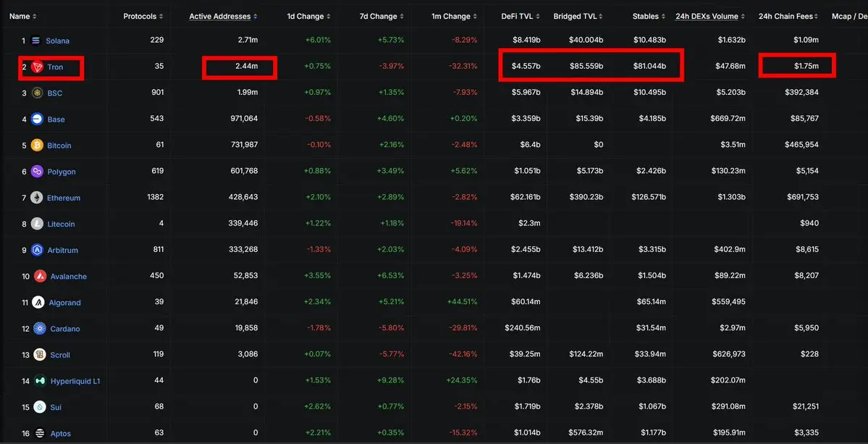Sort by 24h DEXs Volume column

pyautogui.click(x=710, y=17)
